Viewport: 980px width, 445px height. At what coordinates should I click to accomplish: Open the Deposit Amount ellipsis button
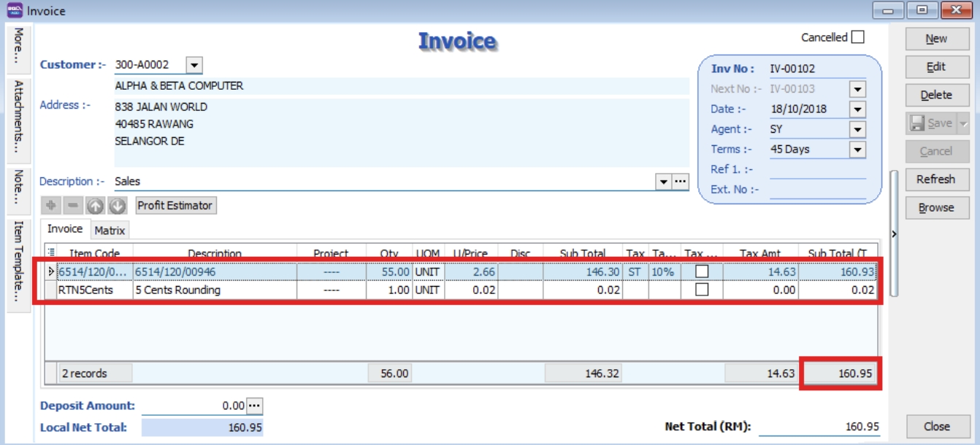(x=254, y=406)
